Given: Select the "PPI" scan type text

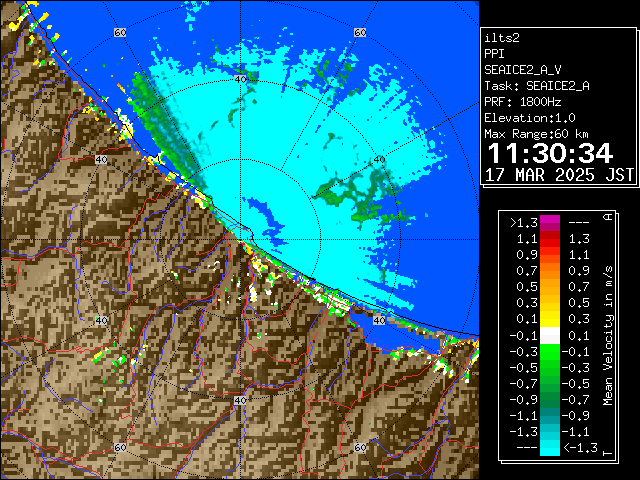Looking at the screenshot, I should [x=494, y=54].
